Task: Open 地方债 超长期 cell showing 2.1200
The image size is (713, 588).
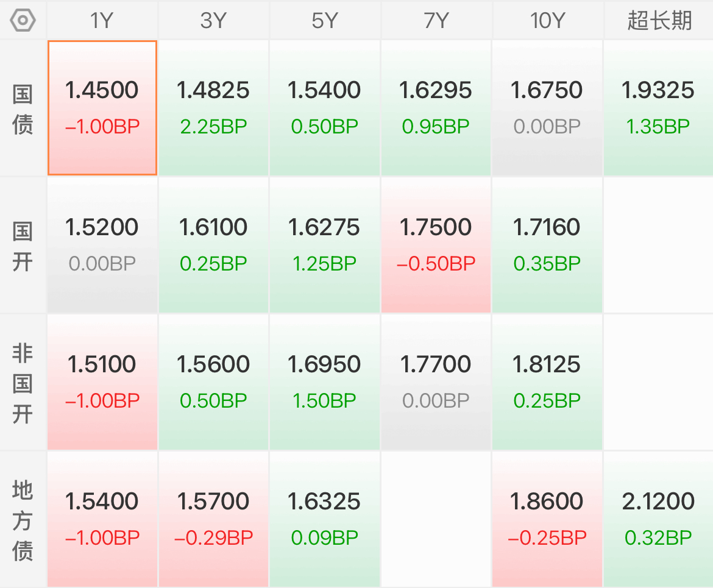Action: pos(659,520)
